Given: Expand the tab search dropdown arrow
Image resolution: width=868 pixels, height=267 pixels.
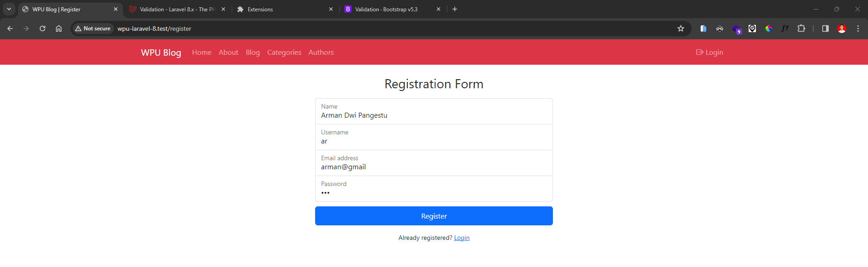Looking at the screenshot, I should [x=9, y=9].
